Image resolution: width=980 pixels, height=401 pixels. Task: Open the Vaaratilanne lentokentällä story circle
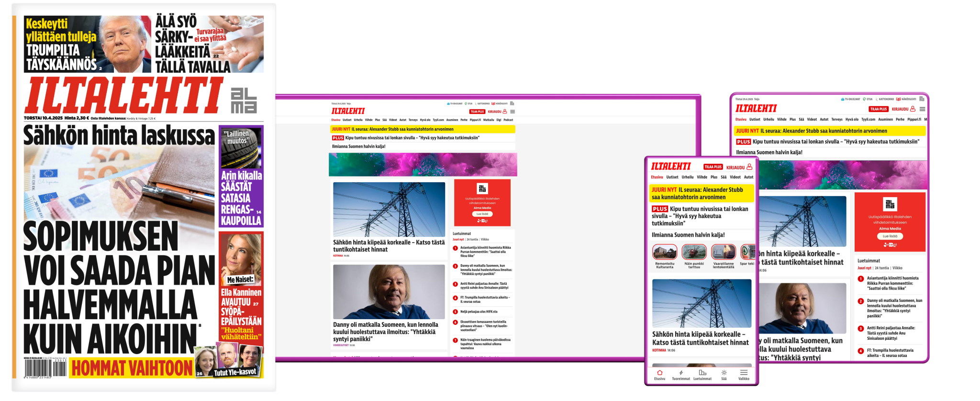coord(723,252)
